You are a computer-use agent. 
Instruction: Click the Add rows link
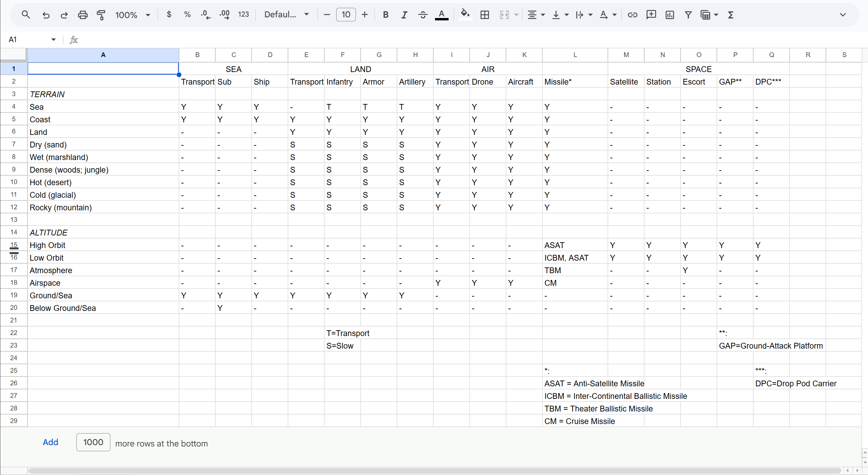[50, 442]
